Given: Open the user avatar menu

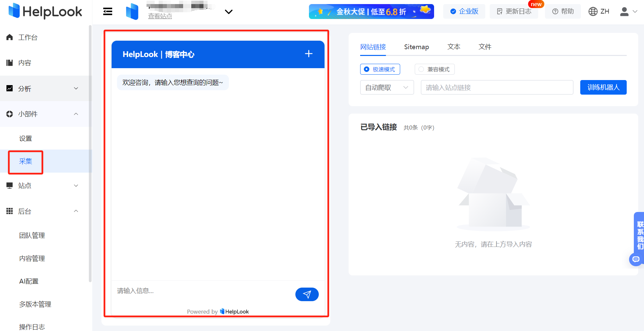Looking at the screenshot, I should pyautogui.click(x=624, y=12).
